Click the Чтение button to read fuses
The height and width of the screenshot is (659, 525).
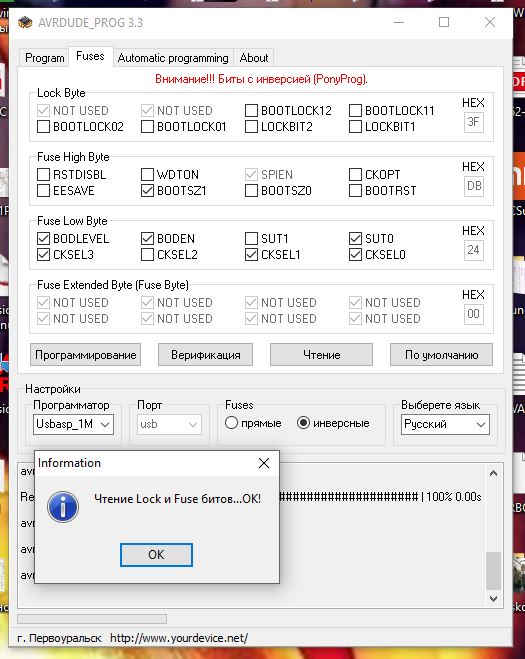point(322,355)
